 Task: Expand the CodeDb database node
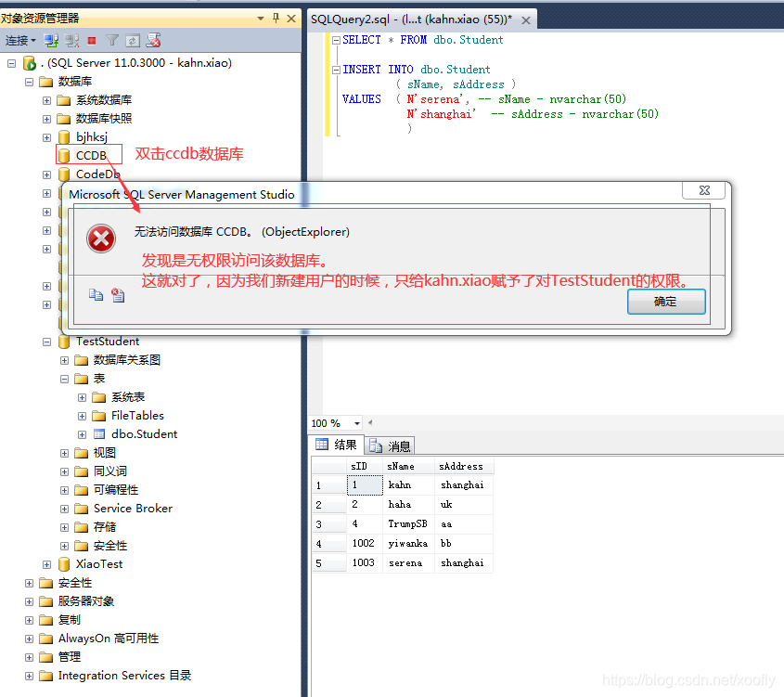coord(46,174)
